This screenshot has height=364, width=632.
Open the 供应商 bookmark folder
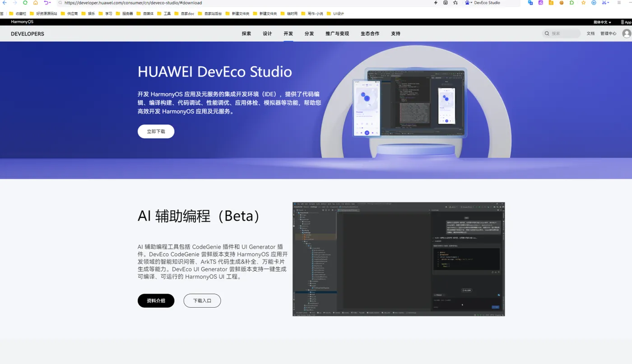69,14
